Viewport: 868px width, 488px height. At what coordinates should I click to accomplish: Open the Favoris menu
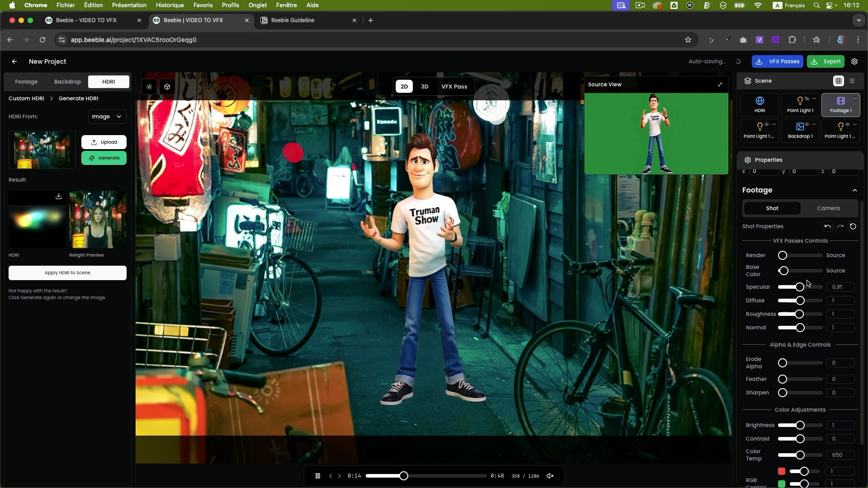(x=203, y=5)
